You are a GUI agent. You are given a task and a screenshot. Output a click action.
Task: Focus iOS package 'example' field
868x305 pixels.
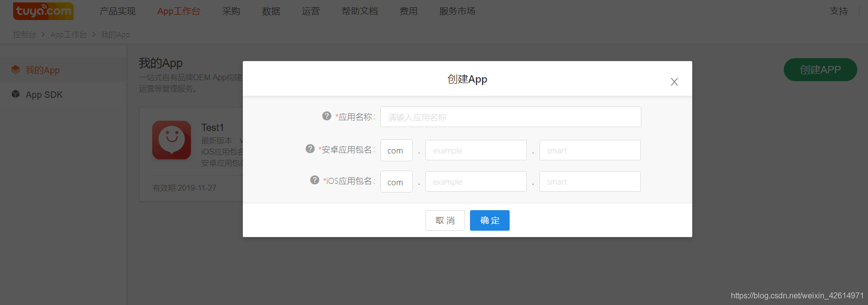[476, 181]
